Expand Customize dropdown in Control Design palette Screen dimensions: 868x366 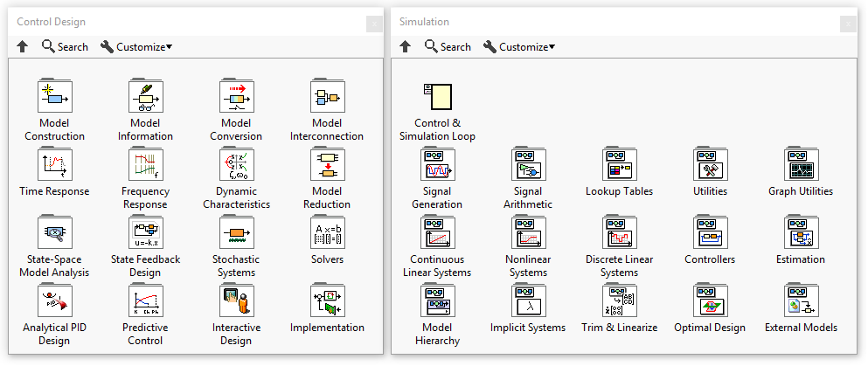[136, 47]
